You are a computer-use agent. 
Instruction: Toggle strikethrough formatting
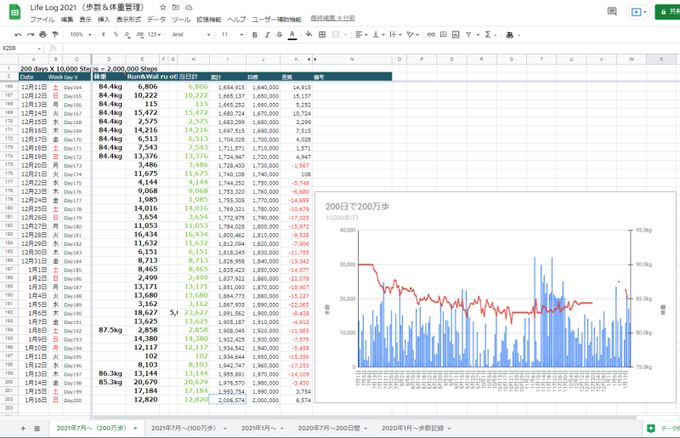pyautogui.click(x=280, y=34)
